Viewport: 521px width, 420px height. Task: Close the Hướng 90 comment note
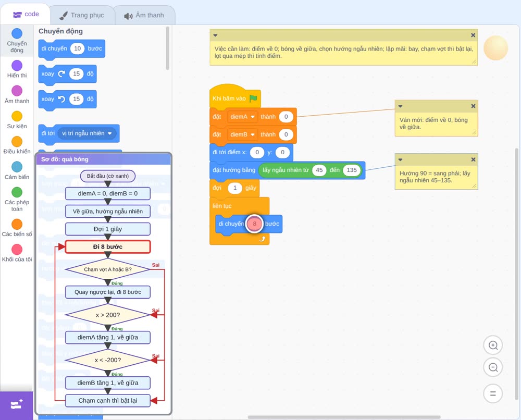[x=473, y=159]
